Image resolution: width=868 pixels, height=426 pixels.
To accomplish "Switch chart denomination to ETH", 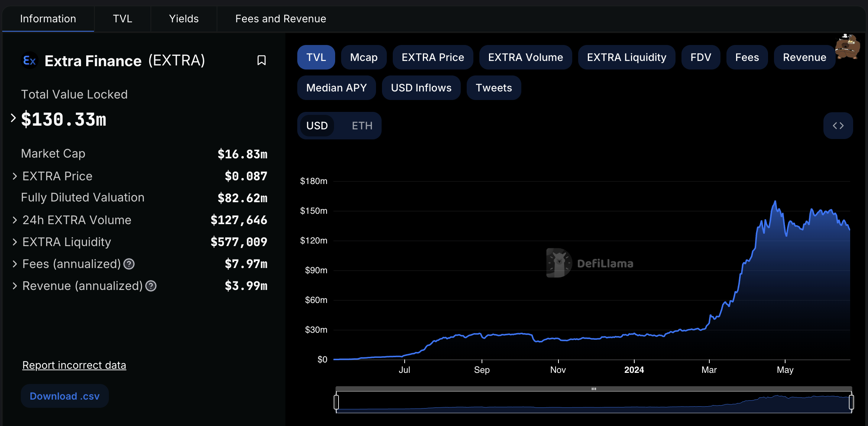I will (362, 126).
